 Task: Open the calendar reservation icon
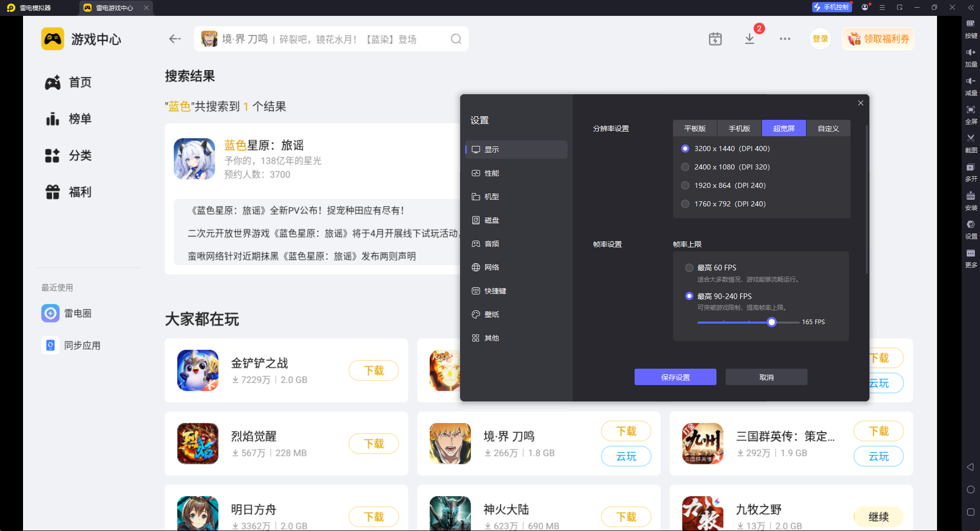[715, 39]
